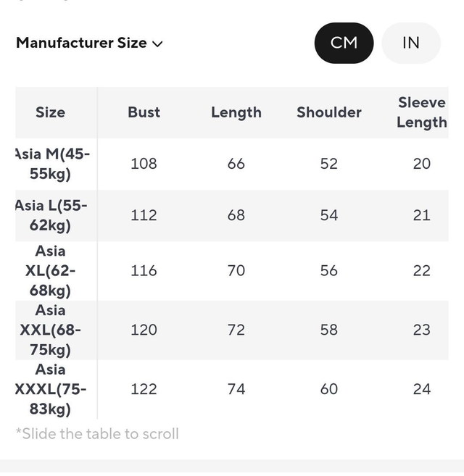Click the Asia XXL(68-75kg) row label
464x476 pixels.
click(51, 330)
